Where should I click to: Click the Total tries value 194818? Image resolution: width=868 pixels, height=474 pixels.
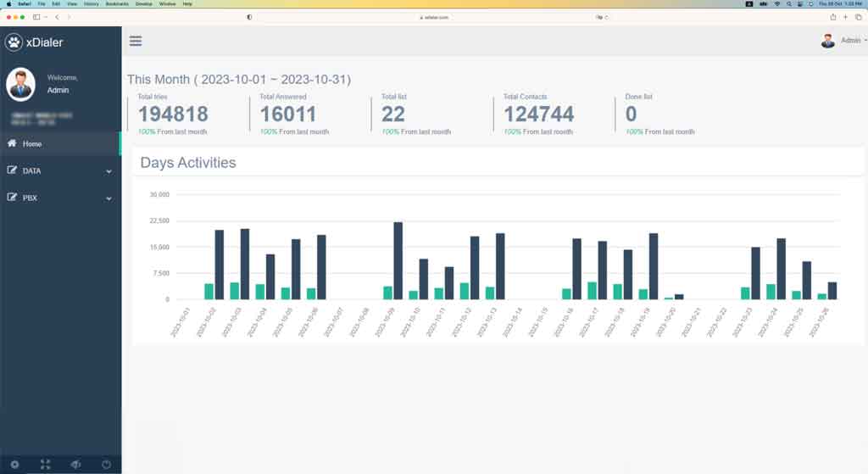coord(173,114)
